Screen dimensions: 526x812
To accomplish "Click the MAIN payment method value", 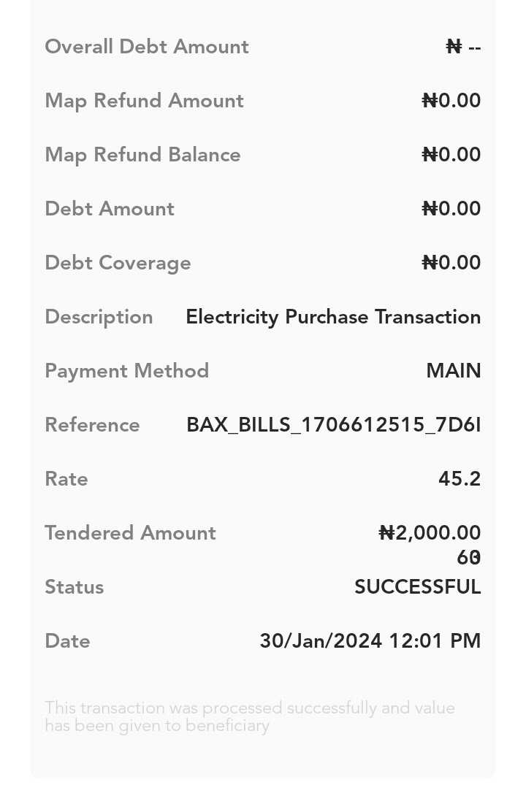I will pyautogui.click(x=453, y=371).
